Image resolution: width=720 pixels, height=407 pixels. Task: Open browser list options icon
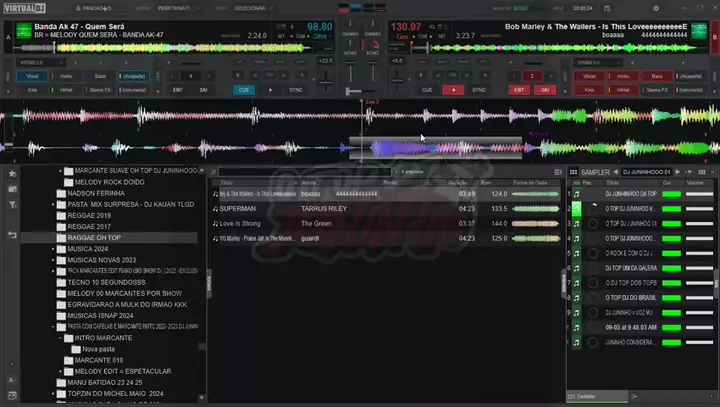558,172
